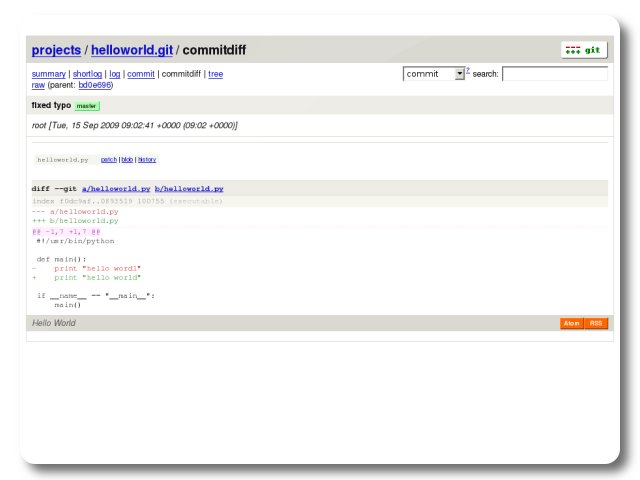View the raw commitdiff
This screenshot has width=640, height=480.
(x=38, y=86)
